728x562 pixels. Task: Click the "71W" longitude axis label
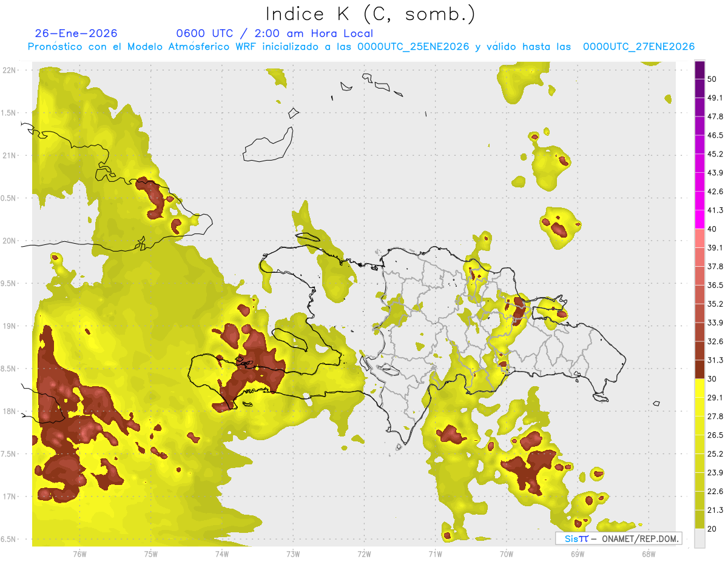coord(435,554)
